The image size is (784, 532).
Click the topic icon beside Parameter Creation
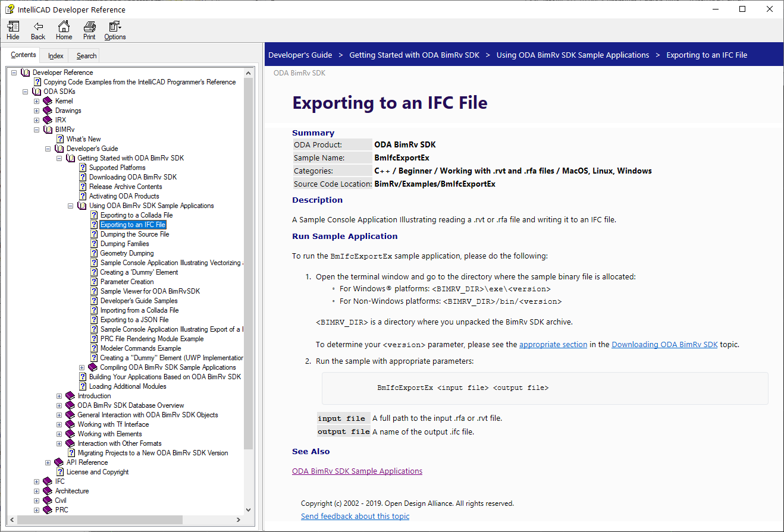[94, 282]
